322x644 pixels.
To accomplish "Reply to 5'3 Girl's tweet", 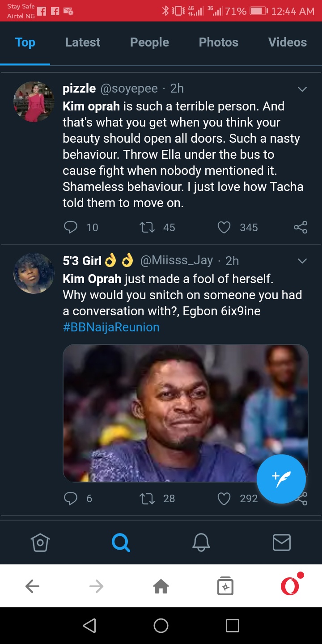I will (x=71, y=498).
